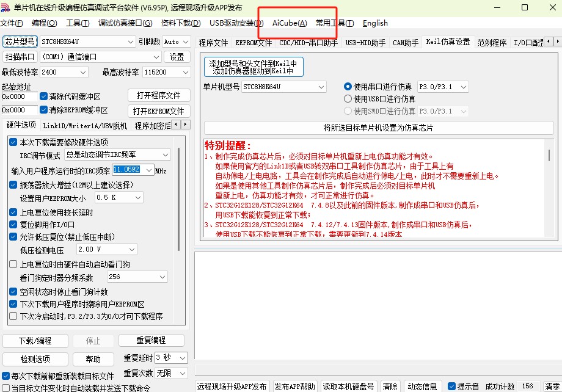Open IRC frequency 11.0592 dropdown
562x392 pixels.
pyautogui.click(x=133, y=170)
